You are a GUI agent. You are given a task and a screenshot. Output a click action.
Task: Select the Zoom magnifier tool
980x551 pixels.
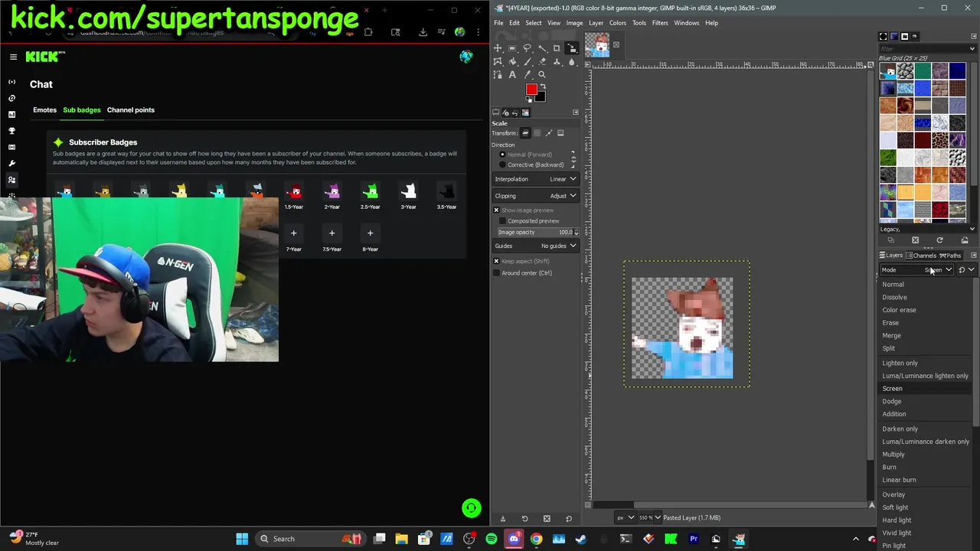542,74
